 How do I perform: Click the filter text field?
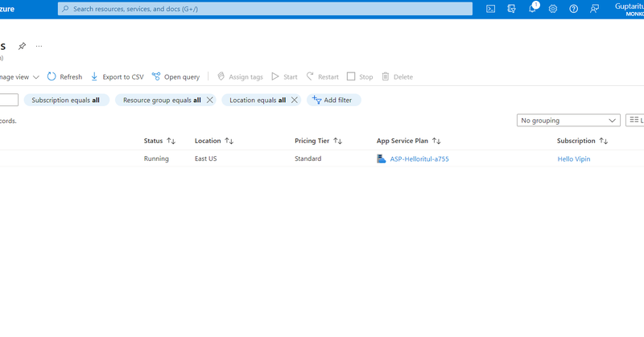point(9,100)
